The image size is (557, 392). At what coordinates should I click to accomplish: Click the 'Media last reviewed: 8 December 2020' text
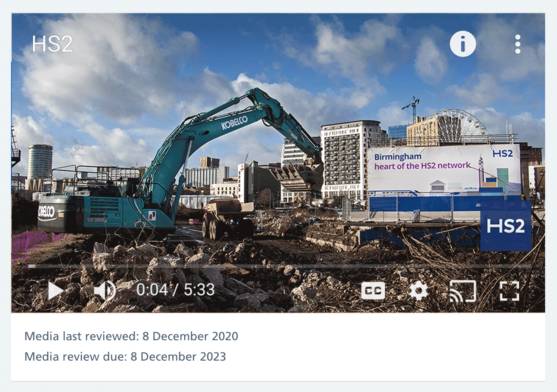(x=132, y=336)
